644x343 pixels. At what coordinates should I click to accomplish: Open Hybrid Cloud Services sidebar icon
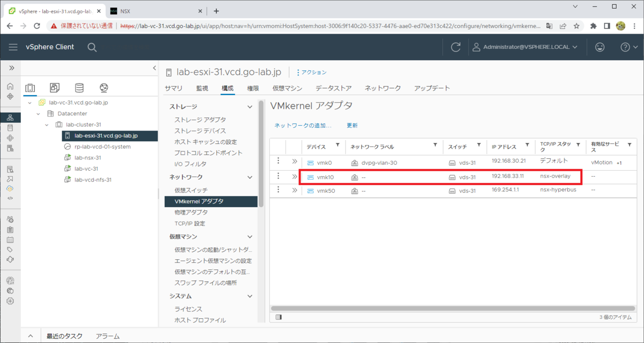click(x=10, y=188)
